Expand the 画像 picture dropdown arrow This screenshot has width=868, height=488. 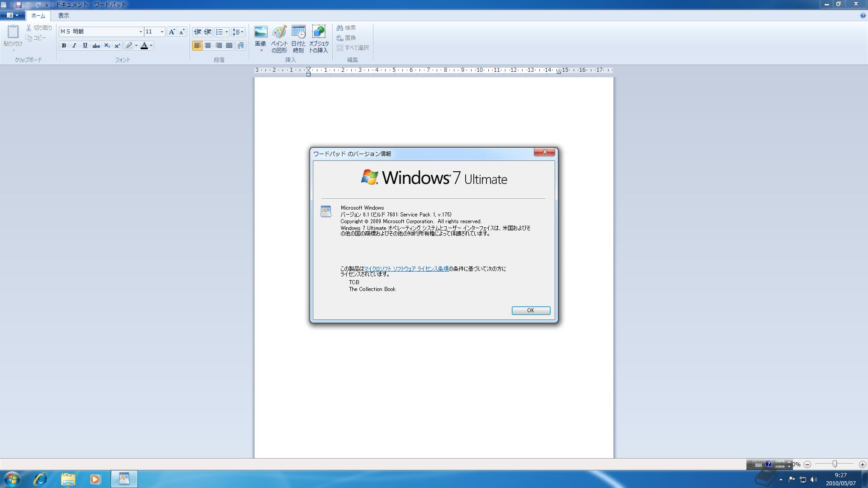point(261,50)
